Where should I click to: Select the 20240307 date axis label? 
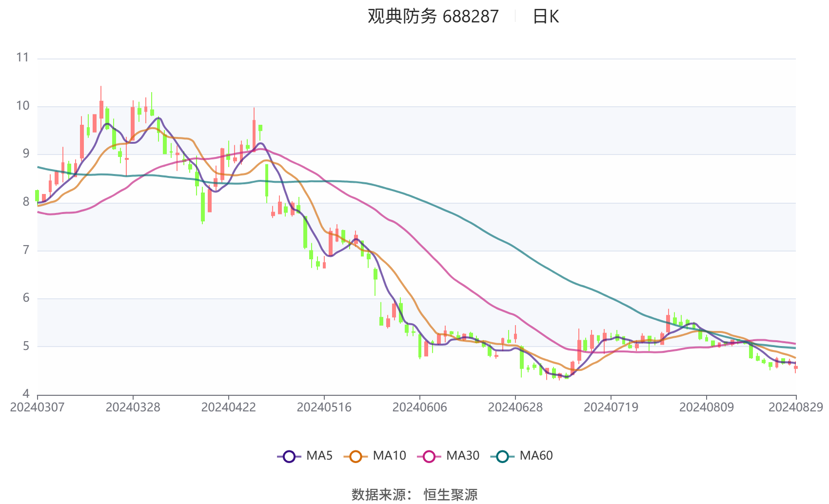pyautogui.click(x=37, y=407)
